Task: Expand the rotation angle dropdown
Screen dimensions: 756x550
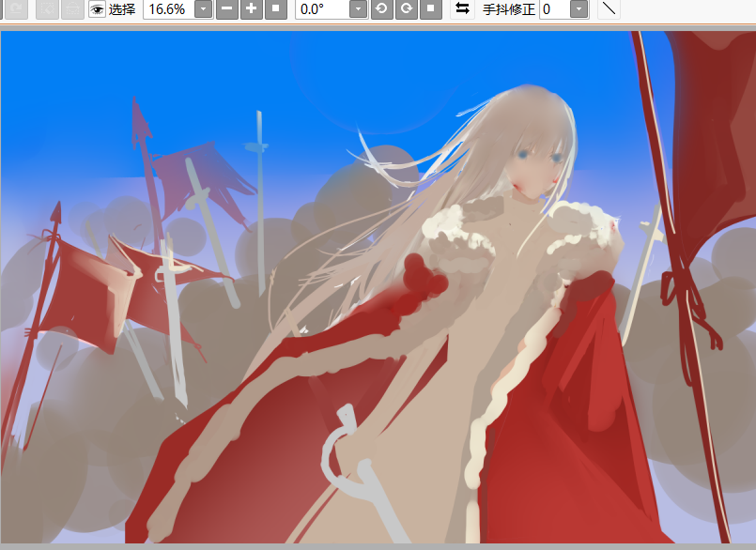Action: (x=358, y=9)
